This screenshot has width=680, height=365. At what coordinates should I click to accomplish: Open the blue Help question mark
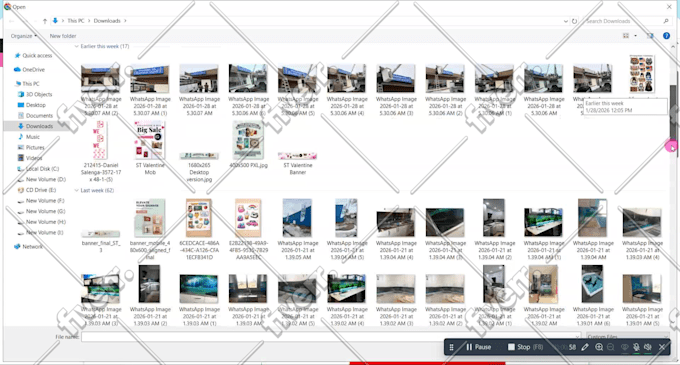click(x=666, y=36)
